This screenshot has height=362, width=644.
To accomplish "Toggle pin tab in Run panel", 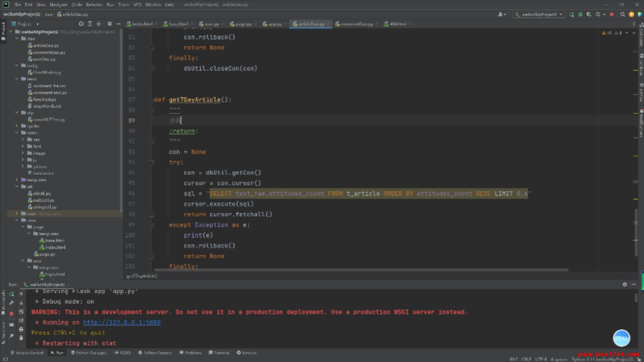I will [x=11, y=336].
